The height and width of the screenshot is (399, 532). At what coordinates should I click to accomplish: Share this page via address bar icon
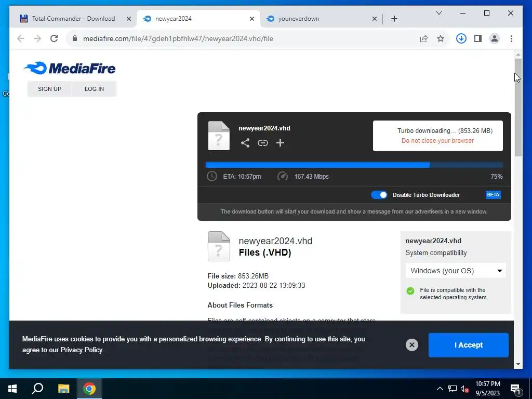coord(424,38)
